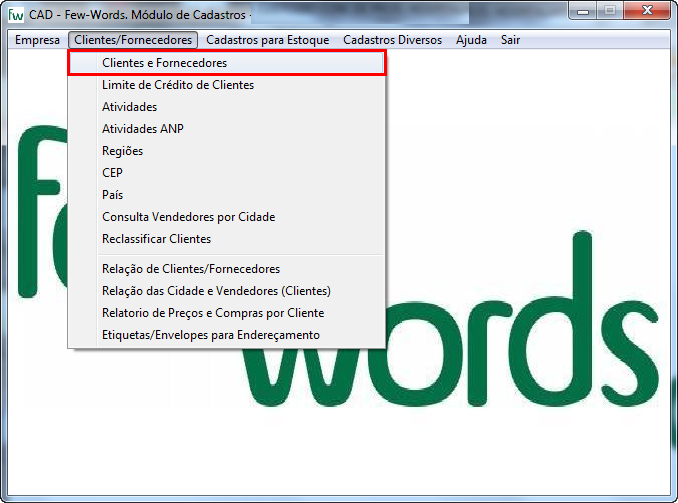Click the Few-Words app icon in title bar
Screen dimensions: 678x503
coord(16,15)
